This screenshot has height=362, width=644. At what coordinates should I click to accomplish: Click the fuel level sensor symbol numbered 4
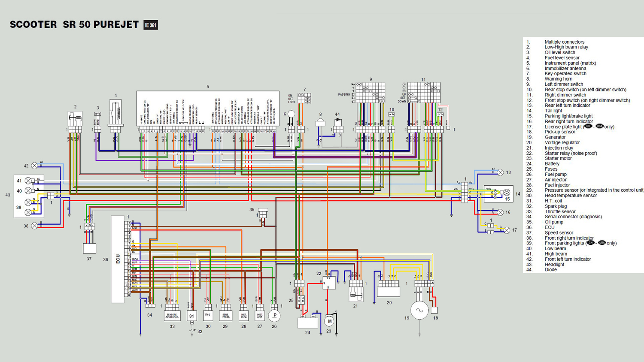115,112
